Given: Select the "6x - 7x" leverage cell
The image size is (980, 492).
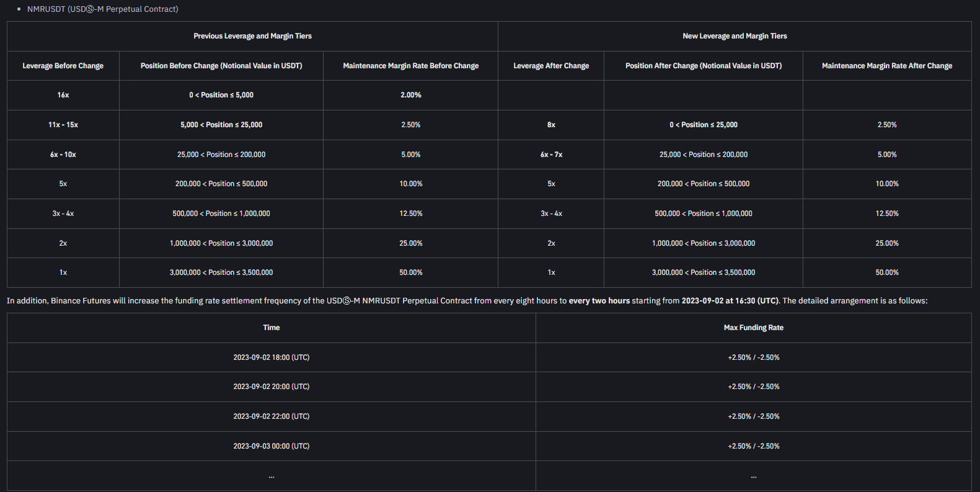Looking at the screenshot, I should (551, 154).
